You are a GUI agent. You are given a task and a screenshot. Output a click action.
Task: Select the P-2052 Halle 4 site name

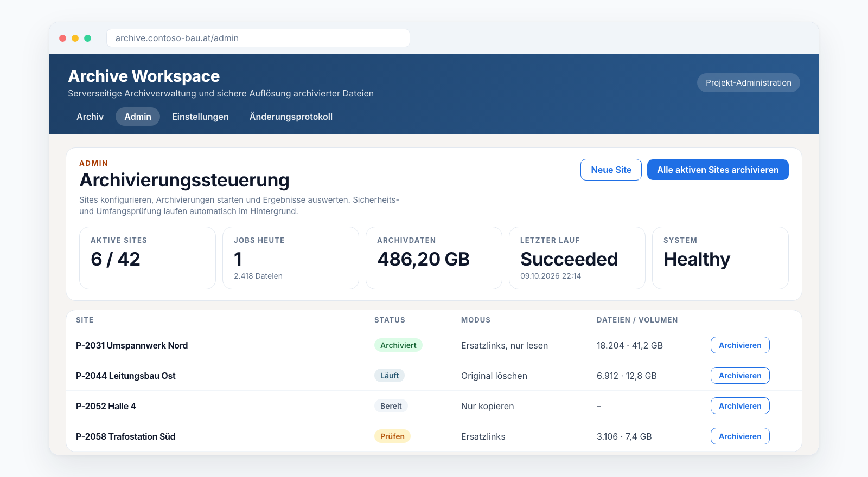[106, 406]
